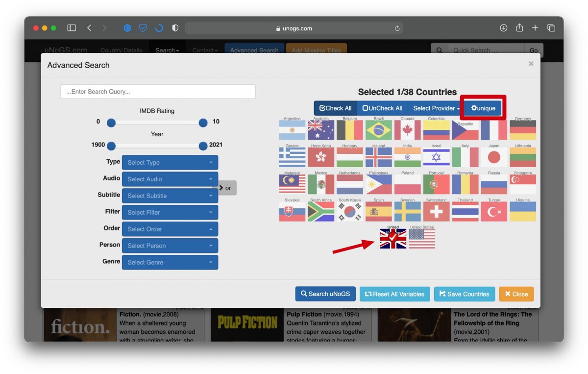Select the Switzerland flag

click(x=436, y=212)
